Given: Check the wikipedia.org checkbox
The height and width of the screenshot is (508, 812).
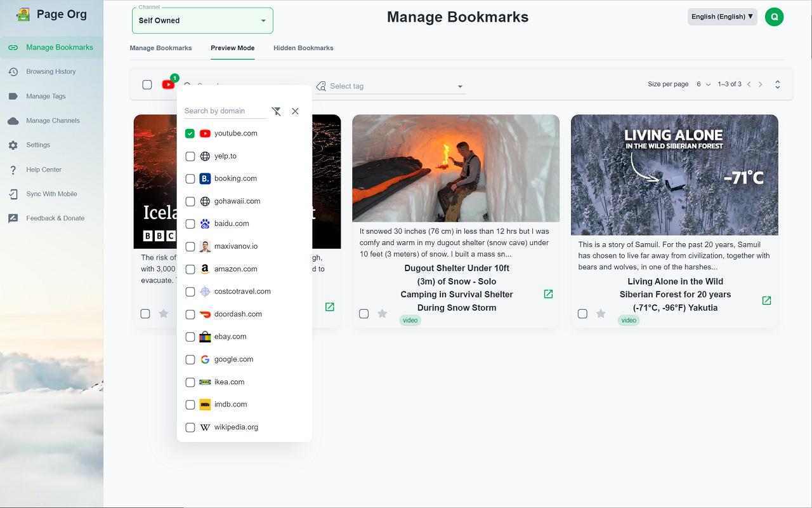Looking at the screenshot, I should [190, 427].
